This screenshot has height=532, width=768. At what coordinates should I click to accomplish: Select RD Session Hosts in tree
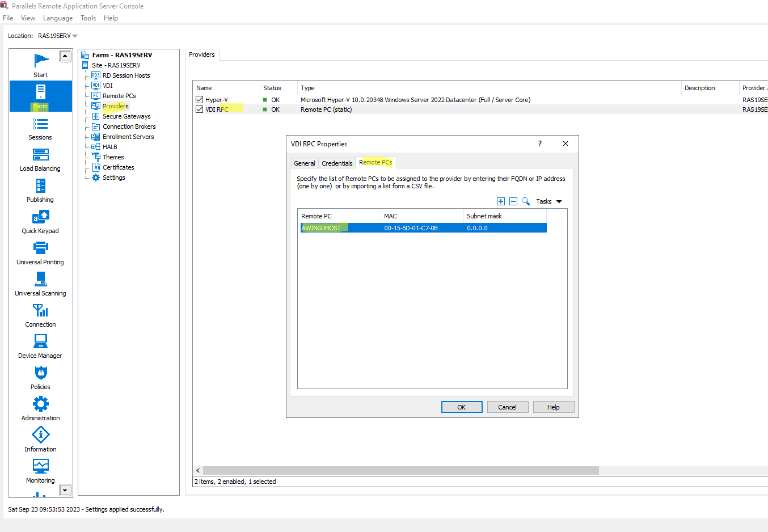click(x=126, y=75)
